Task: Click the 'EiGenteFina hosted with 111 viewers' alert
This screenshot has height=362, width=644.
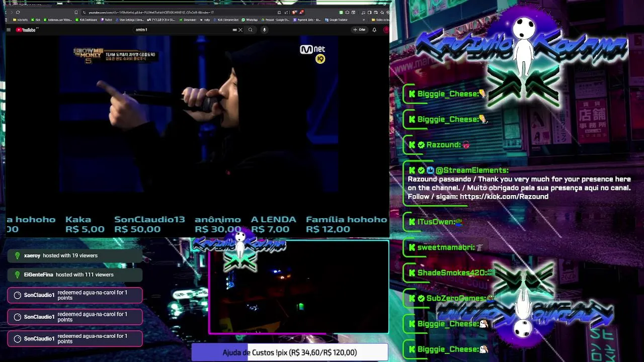Action: click(75, 275)
